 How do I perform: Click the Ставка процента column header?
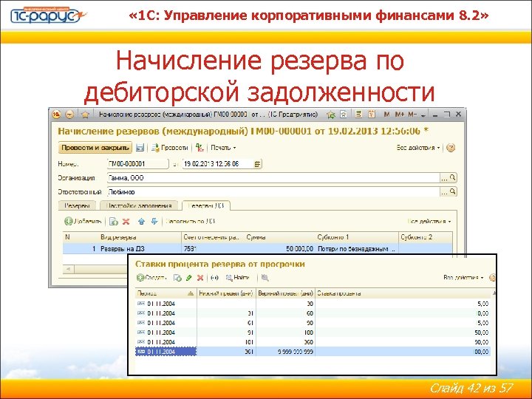tap(403, 293)
